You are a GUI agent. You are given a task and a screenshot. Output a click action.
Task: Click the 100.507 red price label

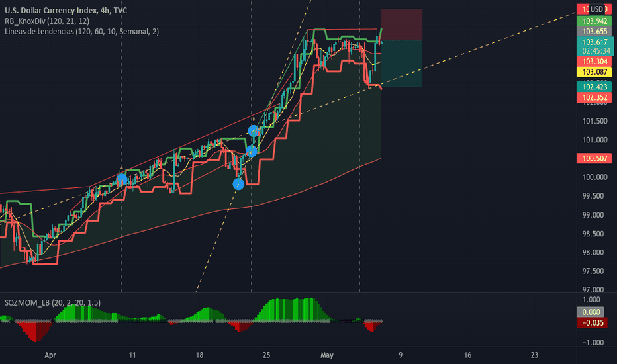coord(594,159)
